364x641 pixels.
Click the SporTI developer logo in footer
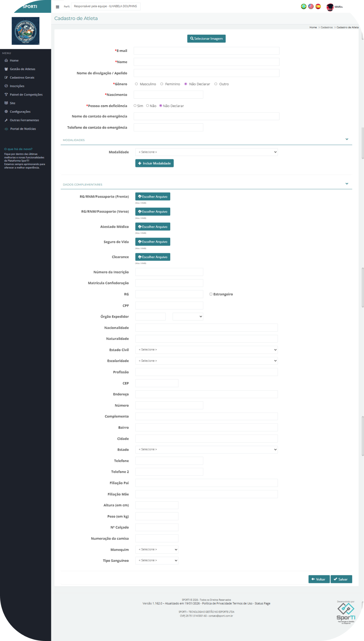[346, 613]
